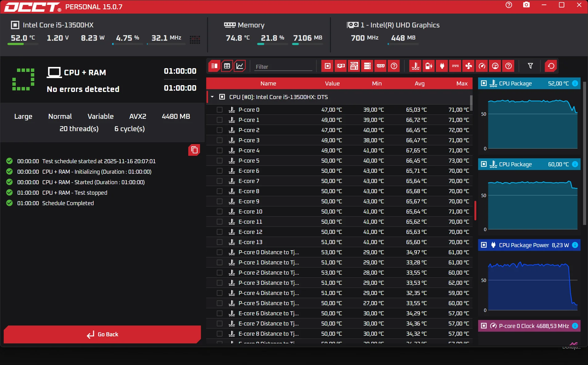The height and width of the screenshot is (365, 588).
Task: Check the E-core 6 temperature row checkbox
Action: click(219, 171)
